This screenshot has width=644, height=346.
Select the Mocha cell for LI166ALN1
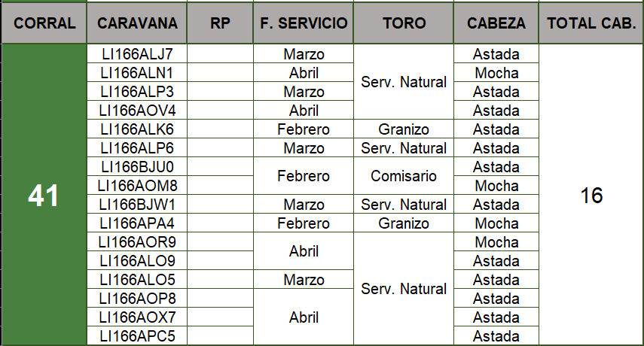pos(496,73)
